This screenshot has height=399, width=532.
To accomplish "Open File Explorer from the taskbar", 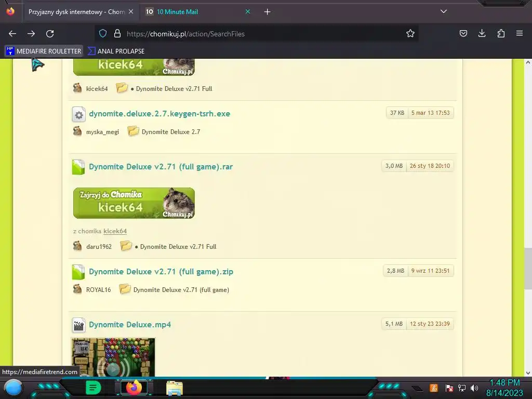I will click(175, 389).
